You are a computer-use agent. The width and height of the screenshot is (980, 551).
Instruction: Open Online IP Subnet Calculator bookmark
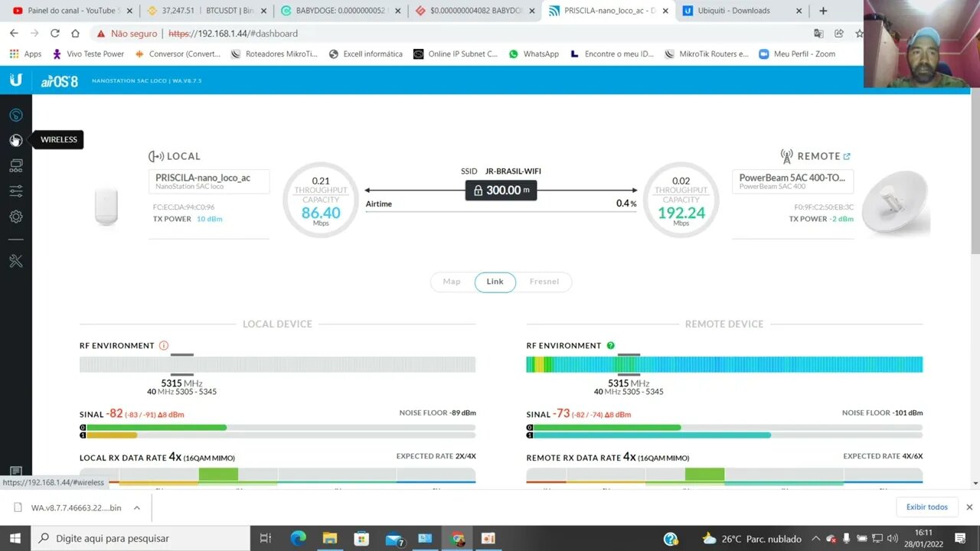point(456,54)
